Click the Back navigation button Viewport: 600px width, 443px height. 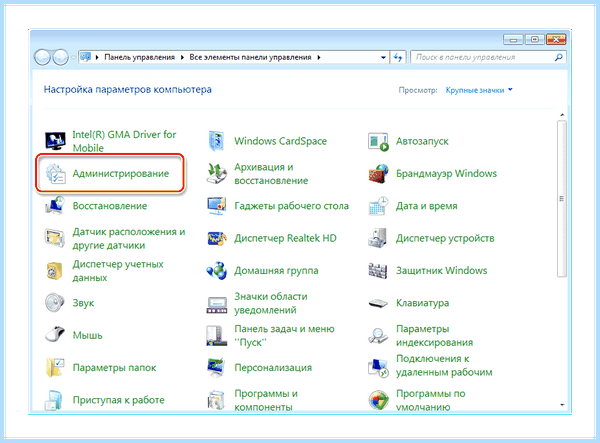42,58
